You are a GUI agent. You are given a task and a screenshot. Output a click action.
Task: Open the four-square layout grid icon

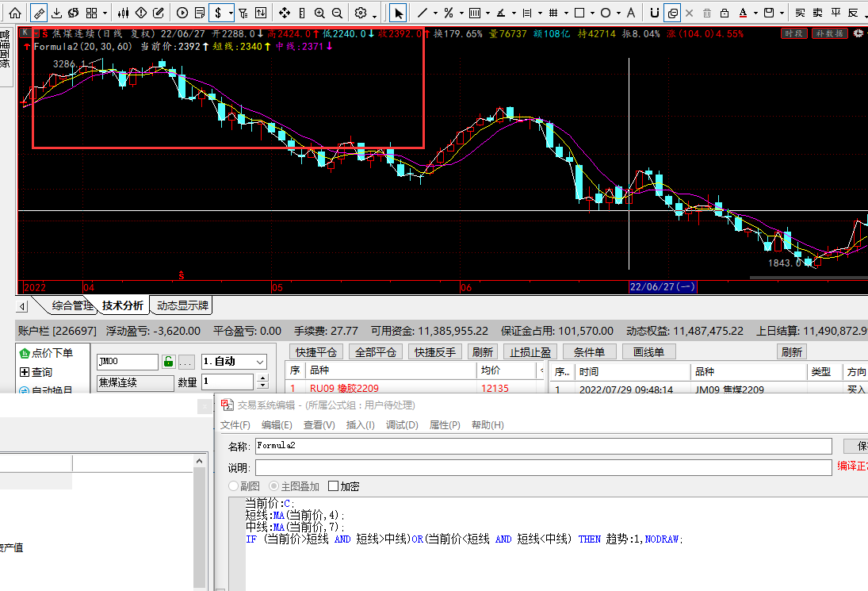pyautogui.click(x=92, y=12)
